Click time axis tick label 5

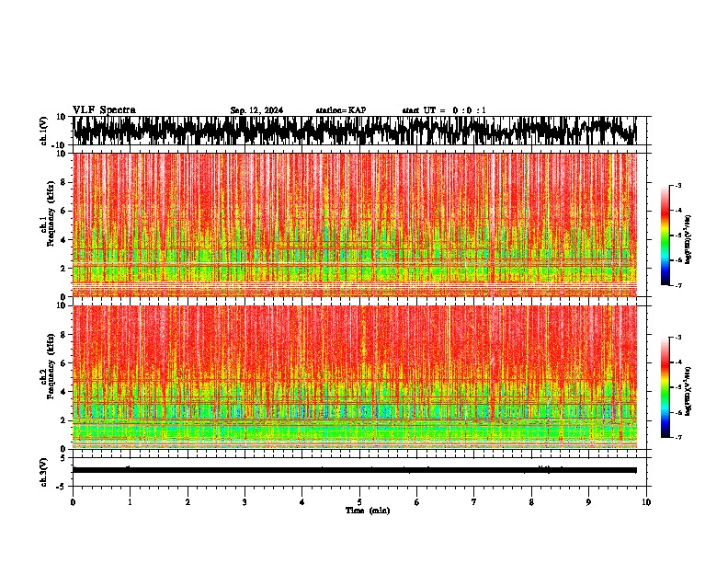click(359, 502)
